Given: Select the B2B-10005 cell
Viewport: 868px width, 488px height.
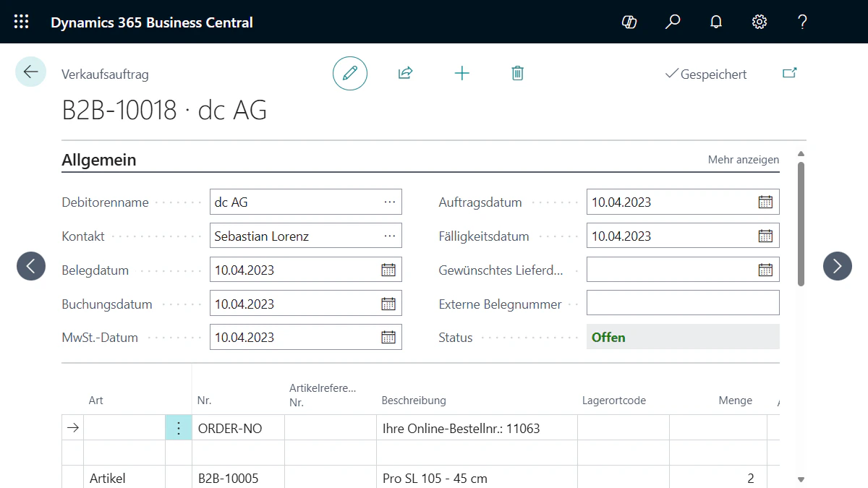Looking at the screenshot, I should (238, 478).
